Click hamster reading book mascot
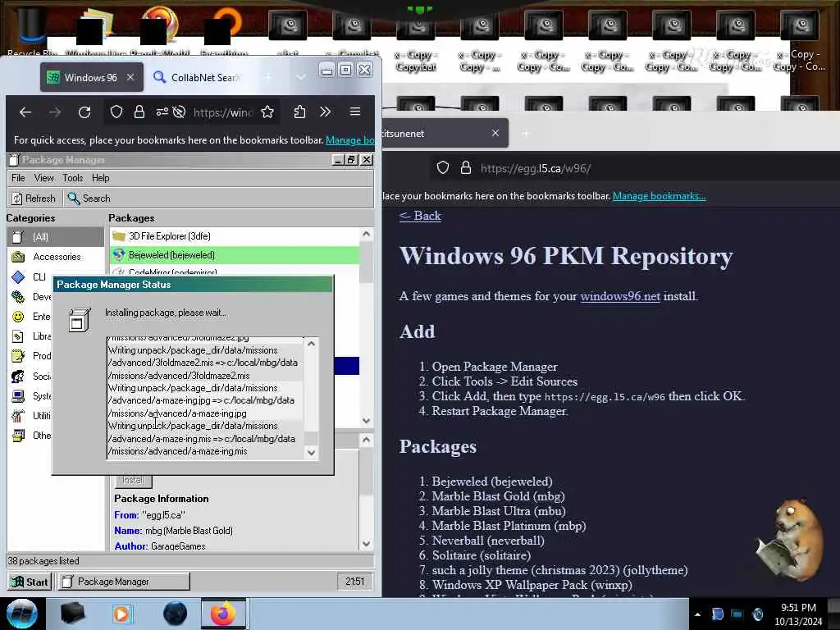This screenshot has height=630, width=840. click(x=791, y=541)
